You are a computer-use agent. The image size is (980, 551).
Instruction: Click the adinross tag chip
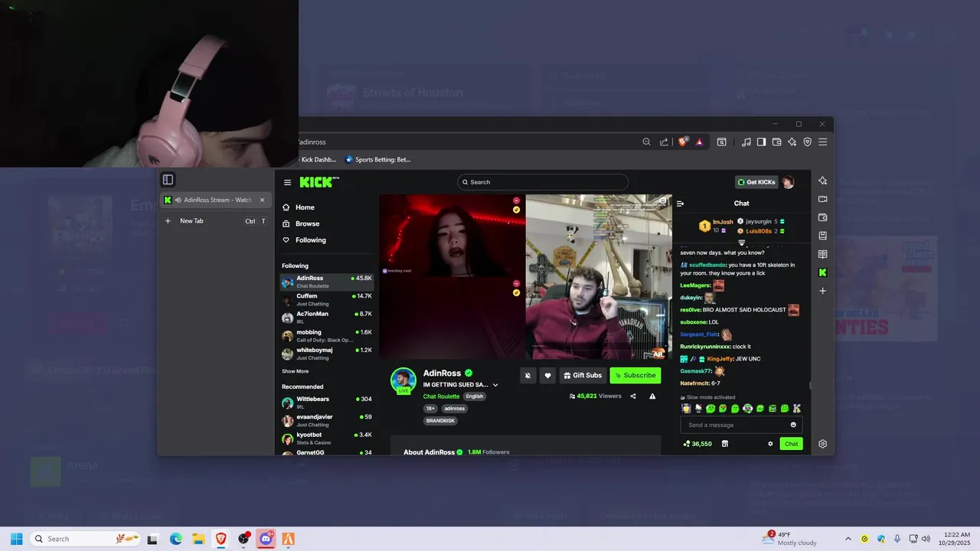tap(453, 409)
